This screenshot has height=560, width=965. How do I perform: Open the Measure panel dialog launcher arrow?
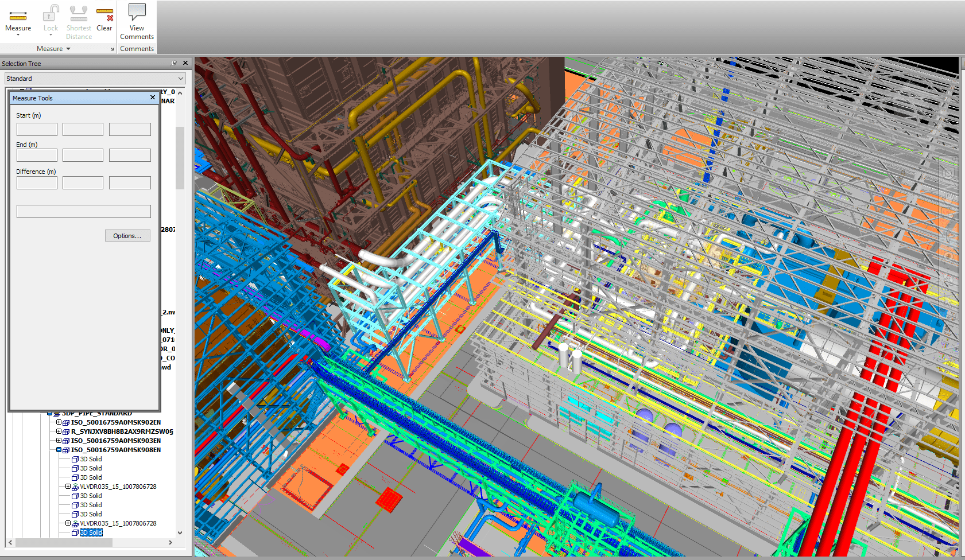pyautogui.click(x=113, y=49)
